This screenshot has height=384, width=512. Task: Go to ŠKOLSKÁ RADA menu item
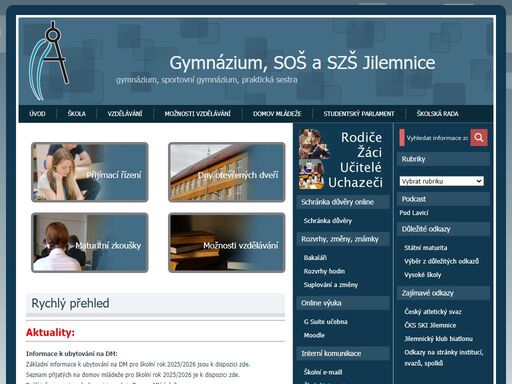tap(437, 114)
